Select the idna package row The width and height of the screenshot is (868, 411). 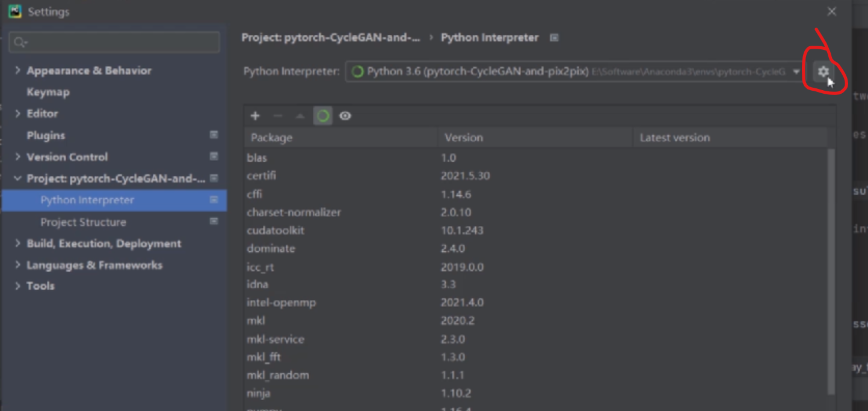point(535,284)
